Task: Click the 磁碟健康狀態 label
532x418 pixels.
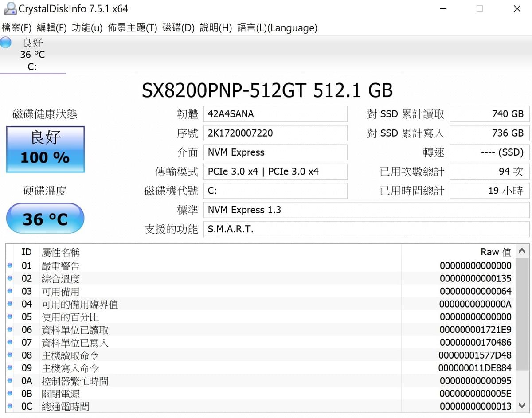Action: pos(45,114)
